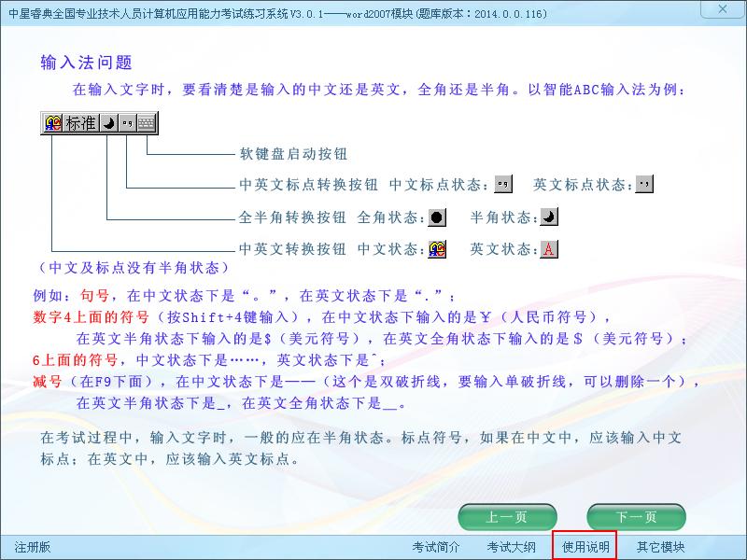Click the 全角状态 black circle icon

(436, 217)
